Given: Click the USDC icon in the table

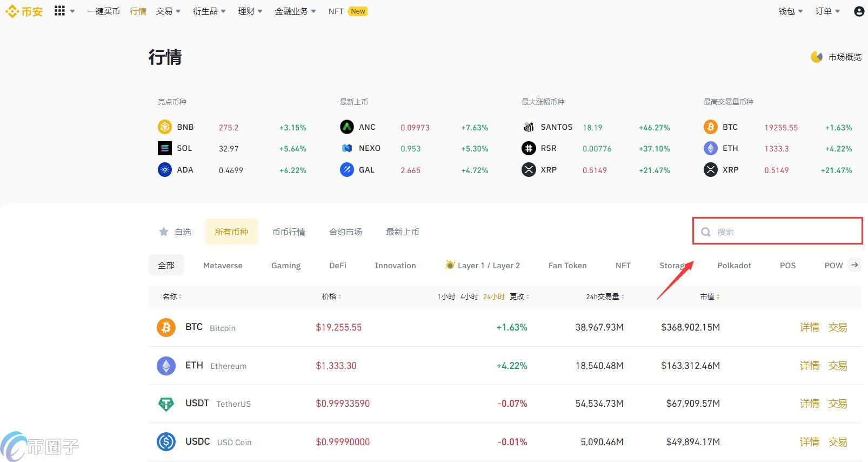Looking at the screenshot, I should [x=166, y=442].
